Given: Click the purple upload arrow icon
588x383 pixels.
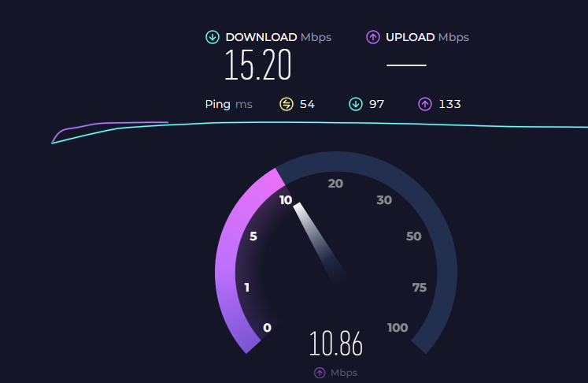Looking at the screenshot, I should tap(373, 37).
